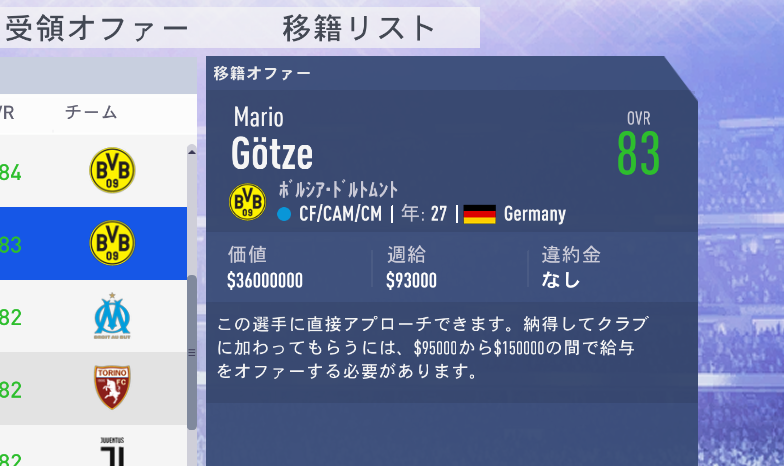
Task: Click the 週給 $93000 wage field
Action: [x=411, y=268]
